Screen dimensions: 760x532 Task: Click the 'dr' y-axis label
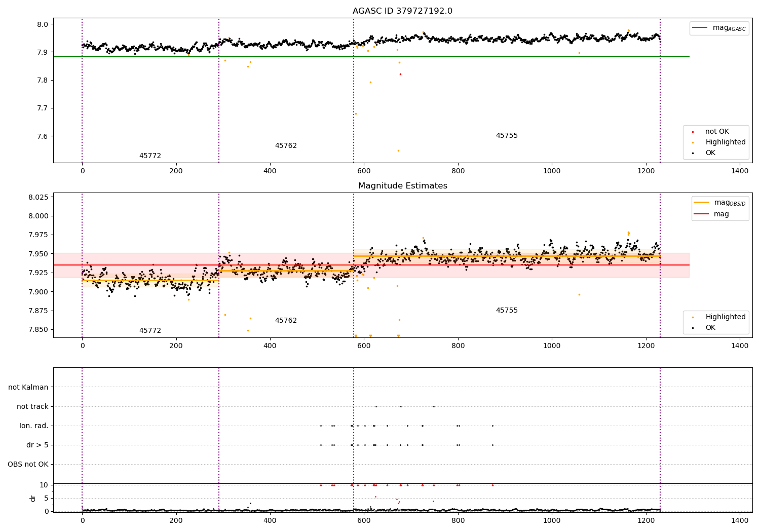pos(33,498)
